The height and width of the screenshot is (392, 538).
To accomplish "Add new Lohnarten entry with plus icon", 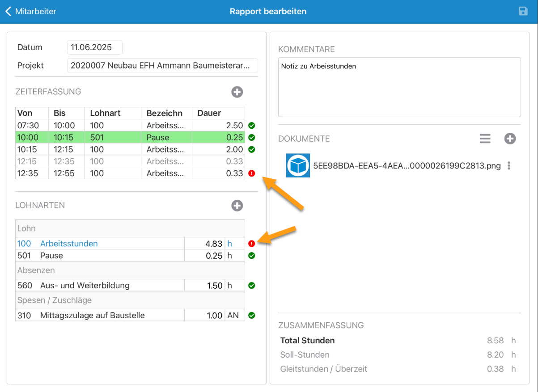I will (237, 206).
